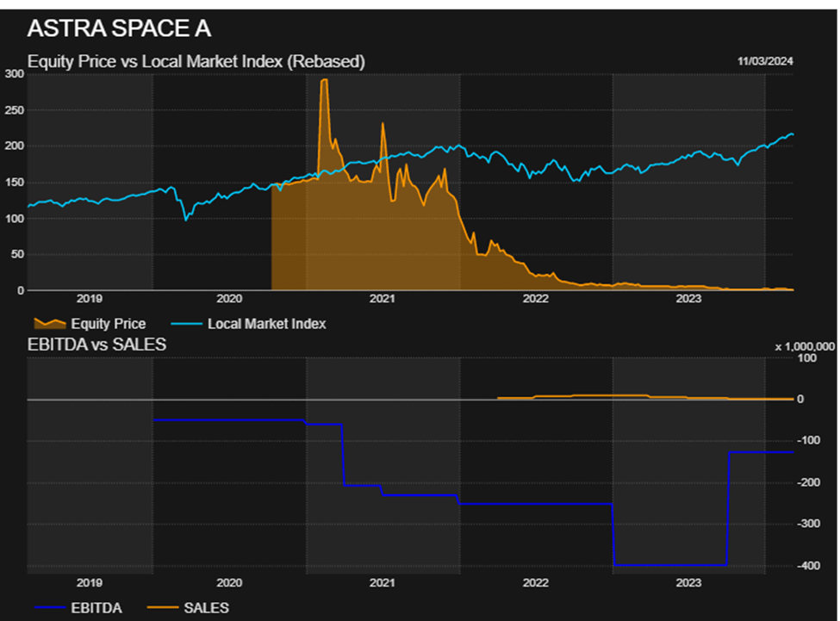Click the 100 value on the equity chart's left axis

tap(15, 219)
